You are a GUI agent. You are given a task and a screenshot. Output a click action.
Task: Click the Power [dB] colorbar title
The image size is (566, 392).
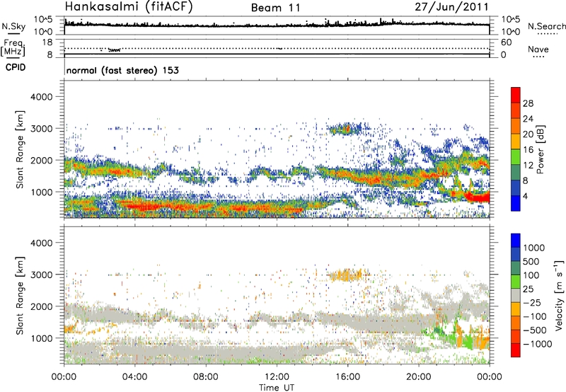pos(540,149)
